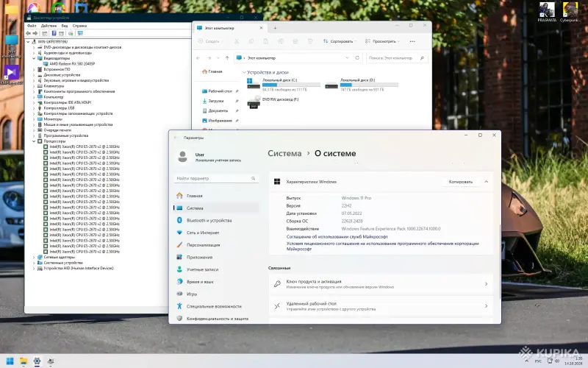Click the Paste clipboard icon in Explorer toolbar

point(266,41)
